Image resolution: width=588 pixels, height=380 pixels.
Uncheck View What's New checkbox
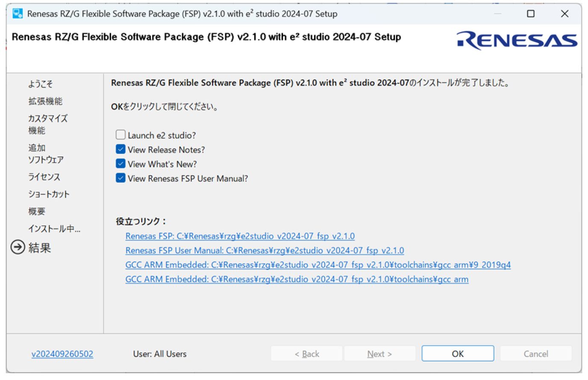tap(121, 164)
